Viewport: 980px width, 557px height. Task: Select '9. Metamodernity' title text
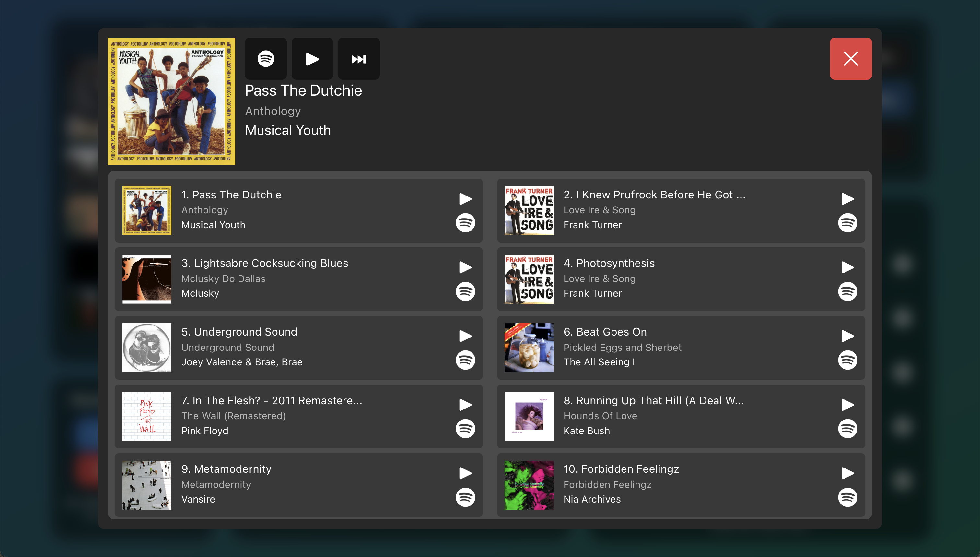click(x=226, y=469)
